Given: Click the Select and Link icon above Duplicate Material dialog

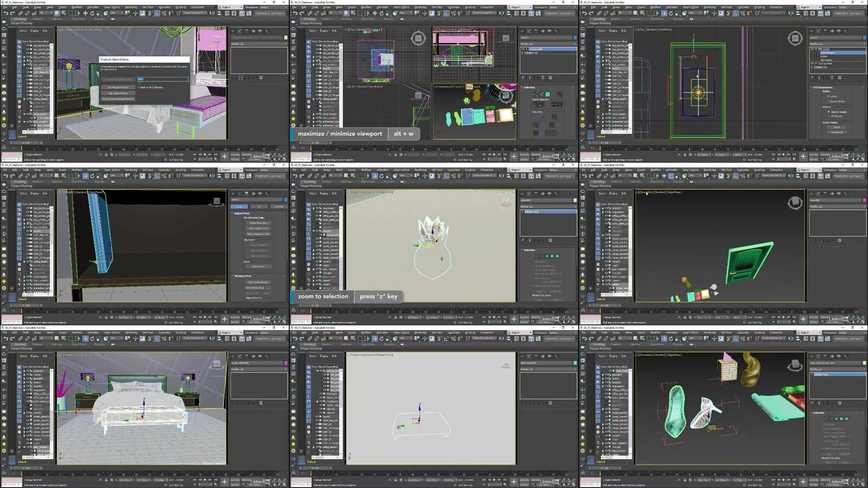Looking at the screenshot, I should click(x=20, y=13).
